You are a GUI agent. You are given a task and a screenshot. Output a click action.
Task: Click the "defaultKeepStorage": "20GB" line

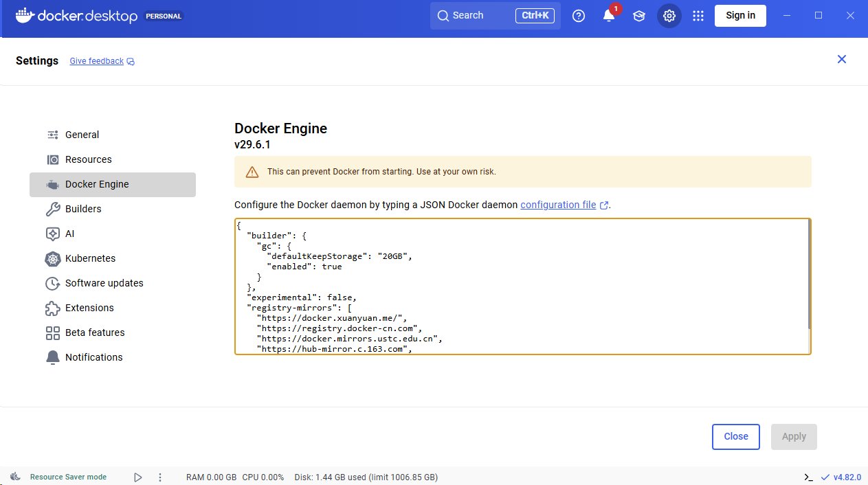click(339, 256)
